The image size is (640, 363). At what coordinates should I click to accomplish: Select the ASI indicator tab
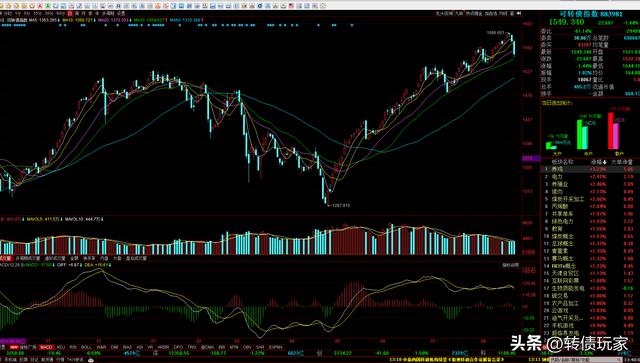click(140, 347)
